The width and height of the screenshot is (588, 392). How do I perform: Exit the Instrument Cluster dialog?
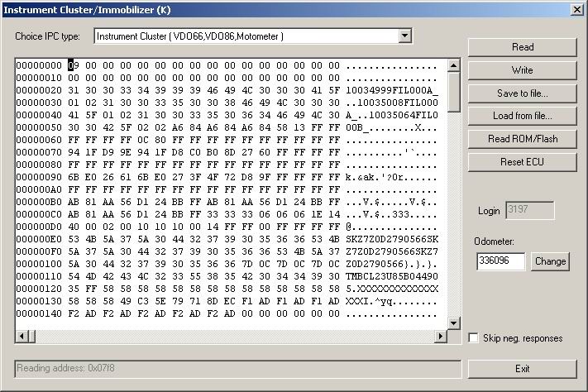point(523,369)
